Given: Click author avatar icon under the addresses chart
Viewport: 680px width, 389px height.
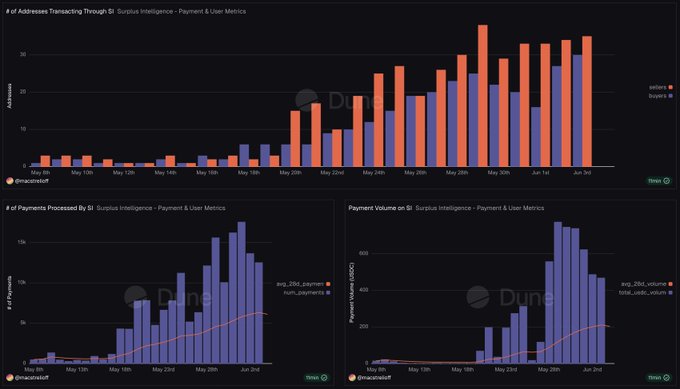Looking at the screenshot, I should coord(10,181).
